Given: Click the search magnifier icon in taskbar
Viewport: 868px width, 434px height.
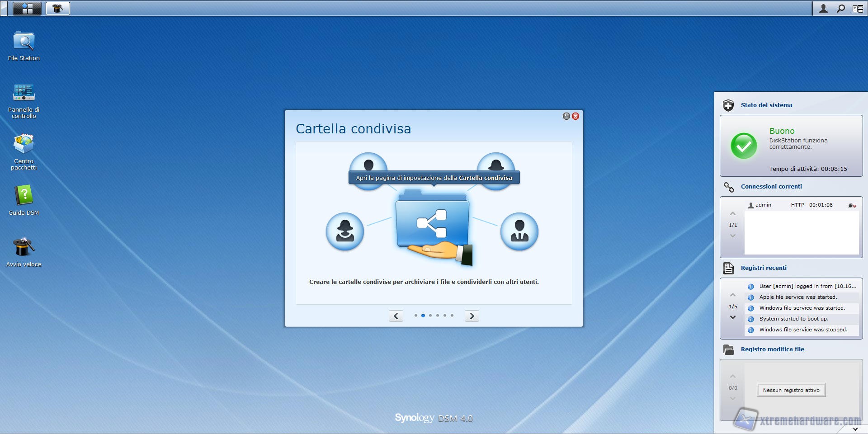Looking at the screenshot, I should [x=840, y=9].
